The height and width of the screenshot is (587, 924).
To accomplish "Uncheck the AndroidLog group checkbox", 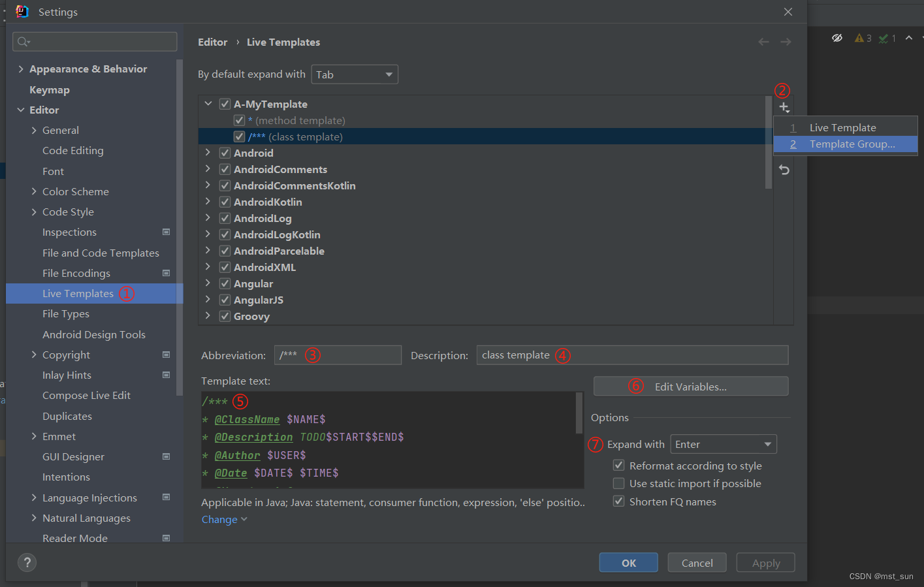I will (225, 218).
